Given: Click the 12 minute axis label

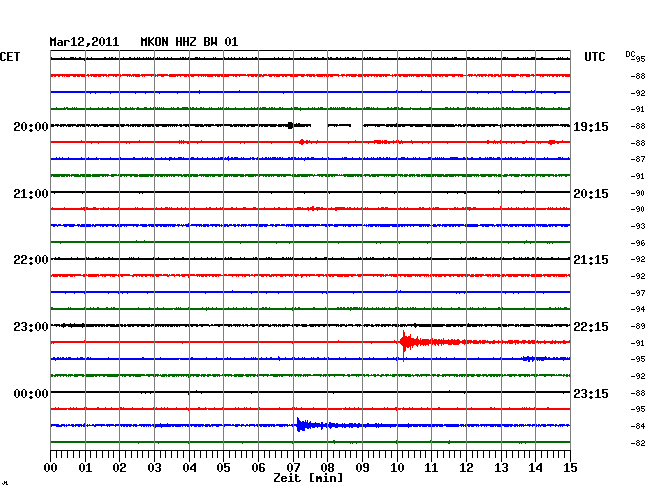Looking at the screenshot, I should [x=466, y=467].
